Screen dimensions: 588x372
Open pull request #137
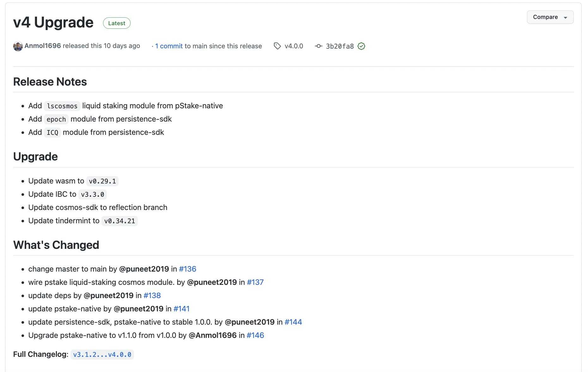click(x=255, y=282)
